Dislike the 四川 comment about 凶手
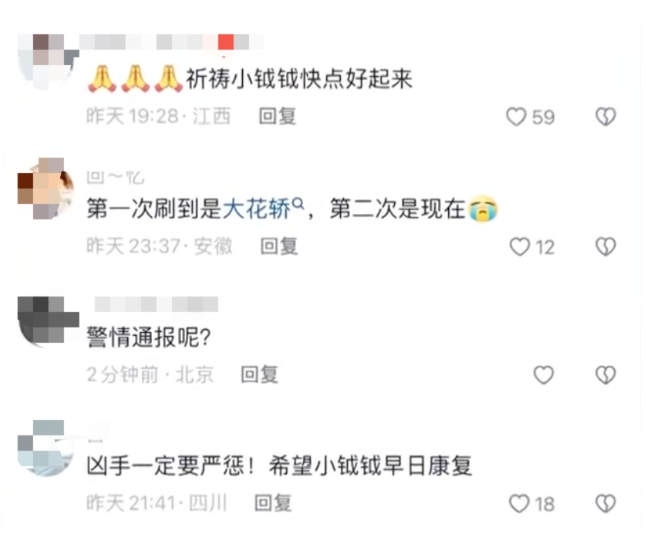This screenshot has width=648, height=556. tap(605, 504)
